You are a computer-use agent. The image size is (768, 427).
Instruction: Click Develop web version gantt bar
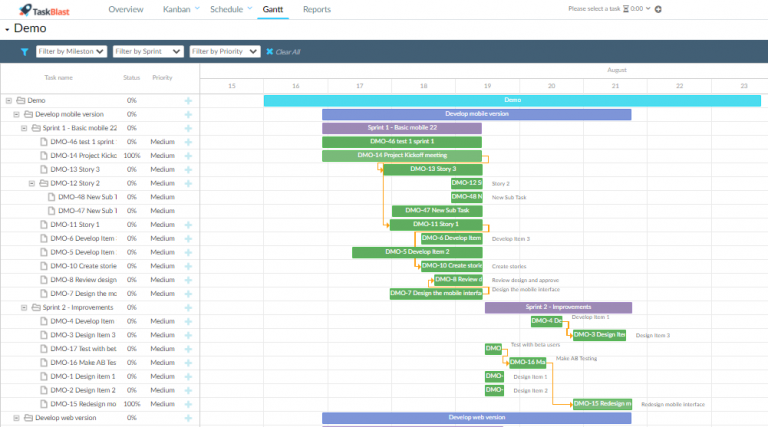(x=477, y=418)
